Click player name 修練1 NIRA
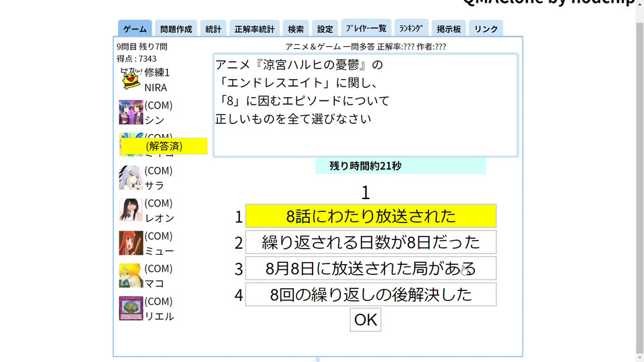The image size is (644, 362). [157, 80]
